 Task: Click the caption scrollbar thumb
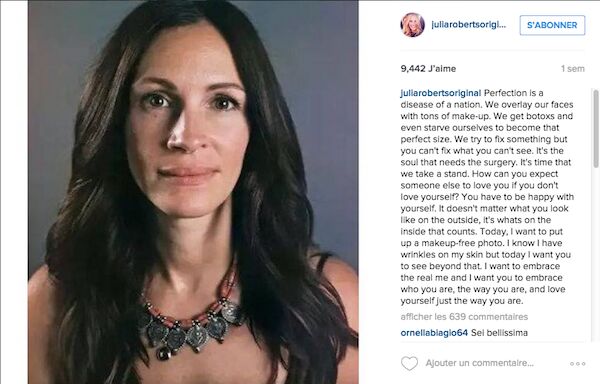point(595,128)
